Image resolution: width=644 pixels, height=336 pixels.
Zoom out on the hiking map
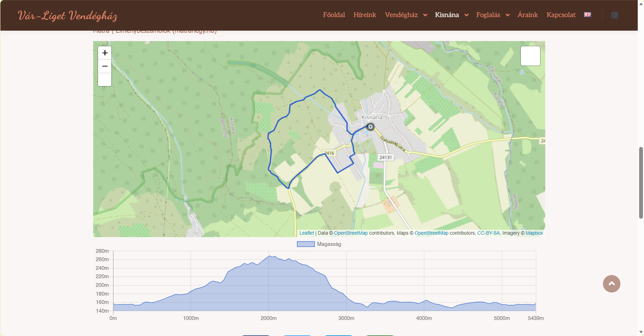pos(105,66)
